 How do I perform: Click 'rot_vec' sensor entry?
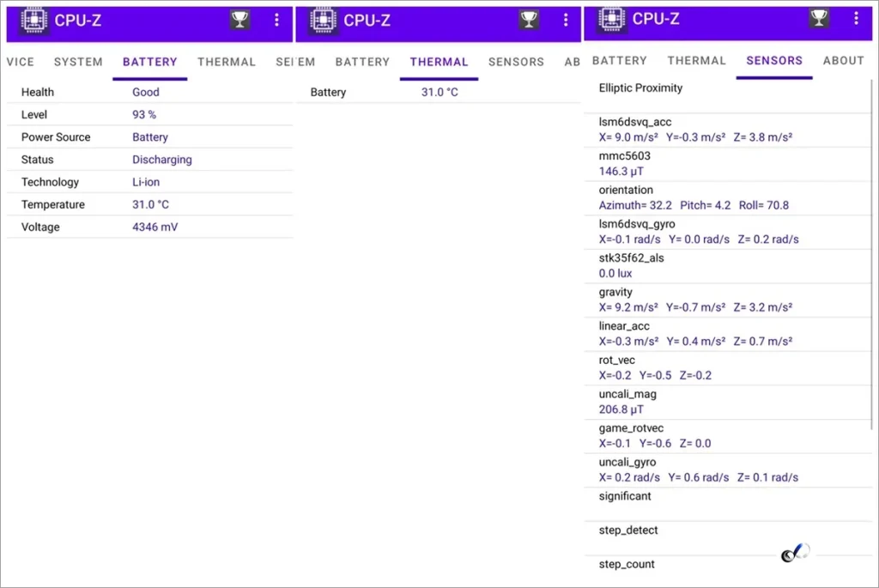tap(727, 368)
